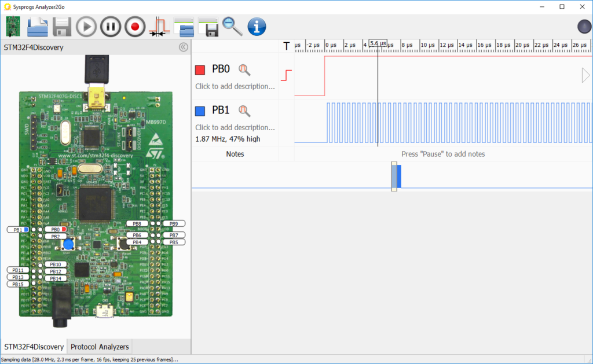Open the magnifier next to PB1 channel
The height and width of the screenshot is (364, 593).
coord(244,111)
